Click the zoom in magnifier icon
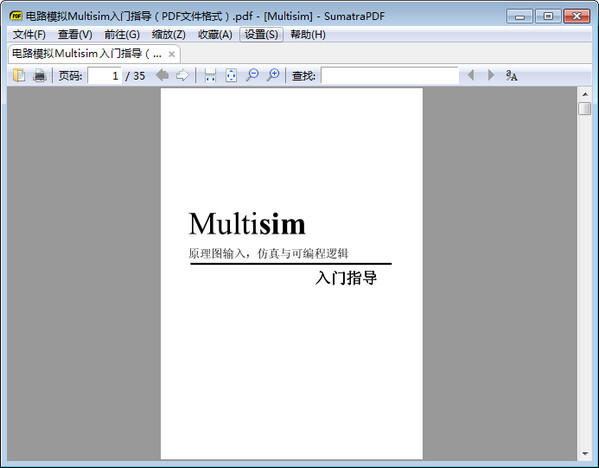The image size is (599, 468). point(273,75)
